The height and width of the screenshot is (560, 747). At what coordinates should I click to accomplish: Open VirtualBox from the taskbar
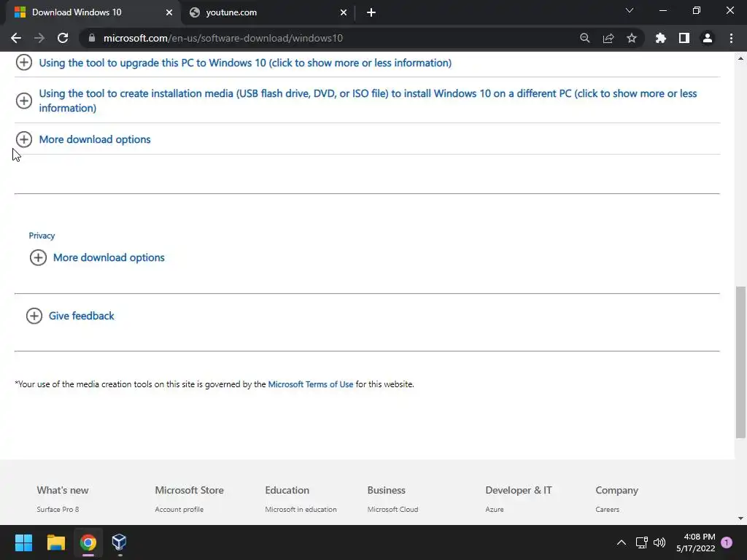(119, 542)
